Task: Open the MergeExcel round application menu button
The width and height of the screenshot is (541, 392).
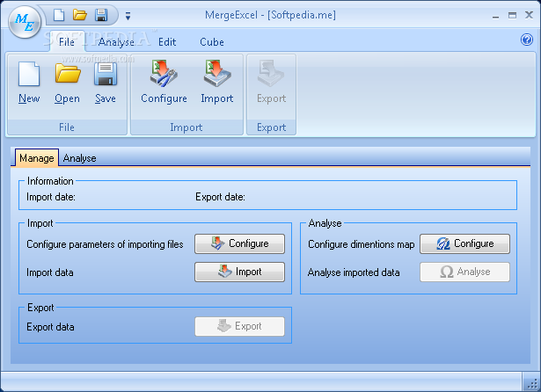Action: click(x=25, y=22)
